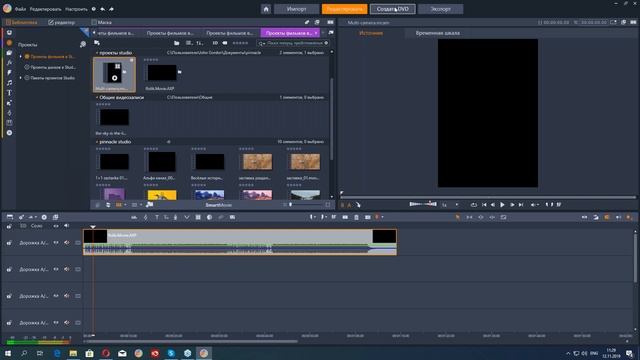640x360 pixels.
Task: Undo the last action with the undo arrow
Action: (x=102, y=9)
